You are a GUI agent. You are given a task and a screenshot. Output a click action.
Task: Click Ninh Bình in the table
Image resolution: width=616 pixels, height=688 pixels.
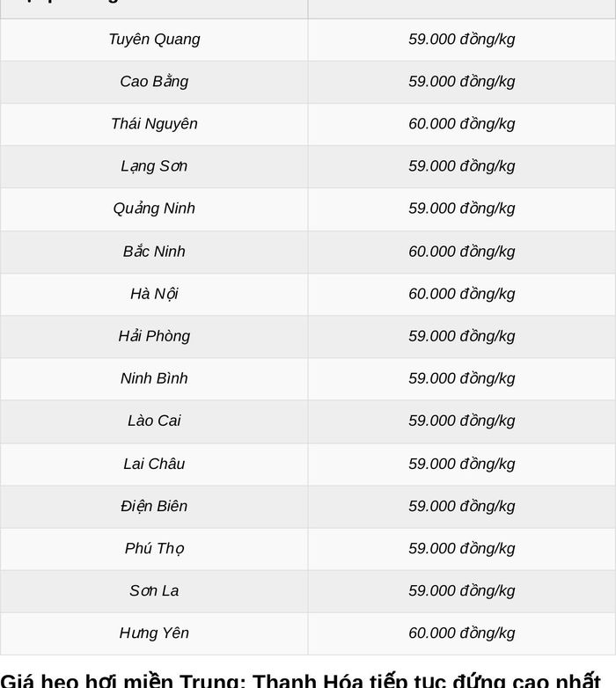coord(154,378)
